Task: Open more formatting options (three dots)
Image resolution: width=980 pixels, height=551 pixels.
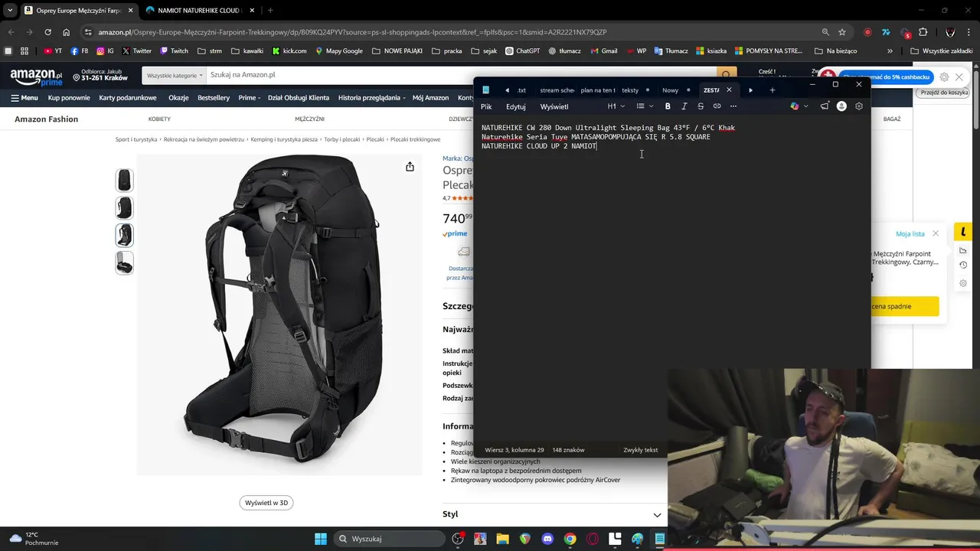Action: (733, 106)
